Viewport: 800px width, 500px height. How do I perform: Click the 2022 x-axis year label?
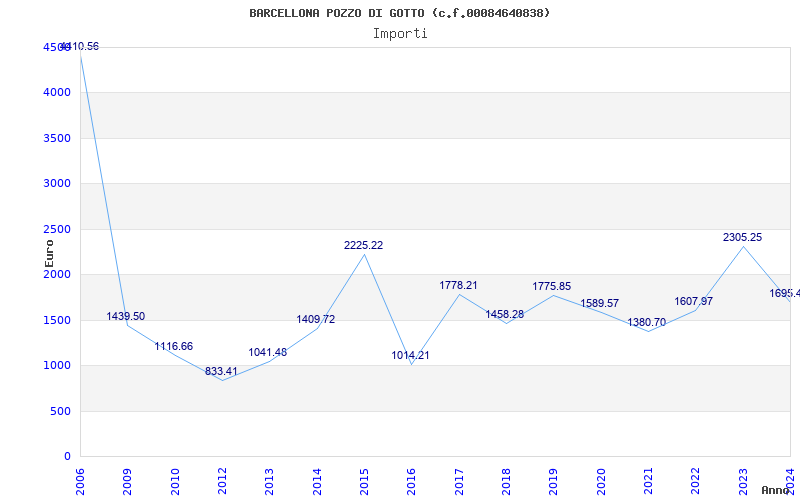(696, 481)
